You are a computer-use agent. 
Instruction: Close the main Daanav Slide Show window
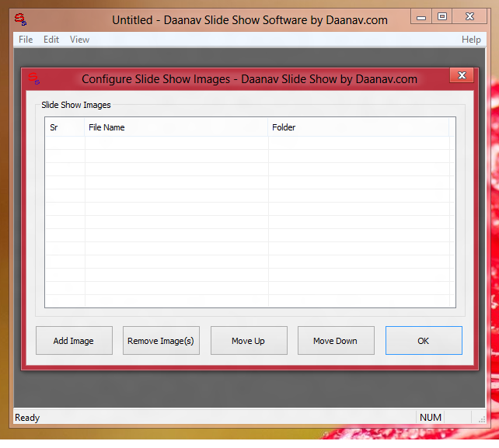coord(469,16)
